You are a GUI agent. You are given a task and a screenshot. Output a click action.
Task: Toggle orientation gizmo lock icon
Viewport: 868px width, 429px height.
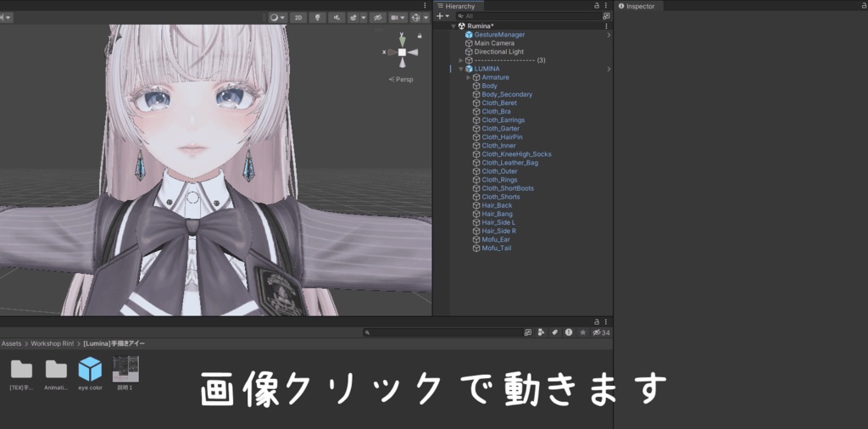[x=420, y=36]
